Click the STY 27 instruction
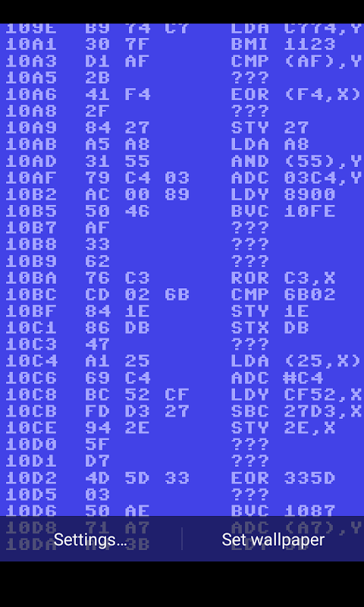Viewport: 364px width, 607px height. tap(270, 127)
